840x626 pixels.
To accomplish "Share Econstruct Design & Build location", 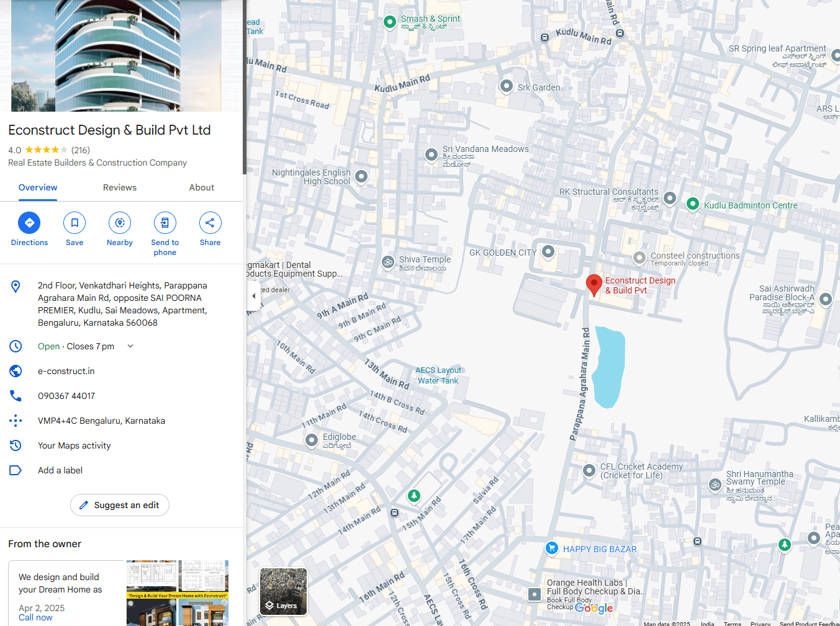I will [210, 223].
